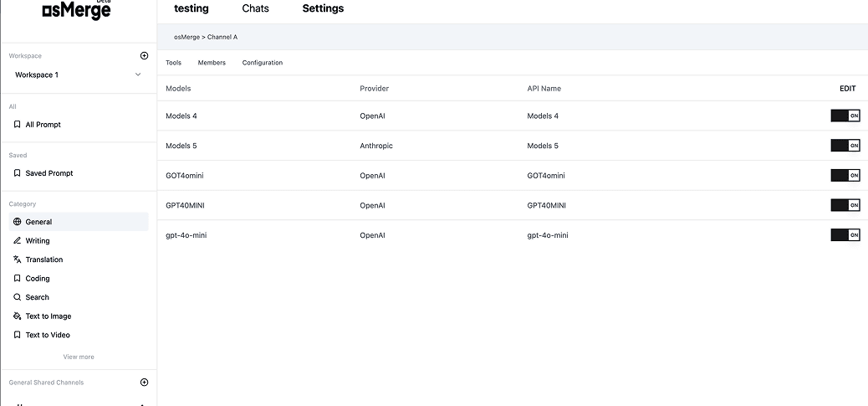Toggle off the Models 4 switch

click(x=845, y=116)
